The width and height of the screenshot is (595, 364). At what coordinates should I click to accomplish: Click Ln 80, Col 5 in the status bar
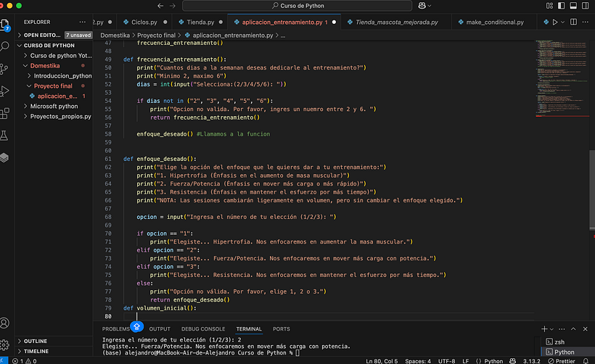coord(382,361)
